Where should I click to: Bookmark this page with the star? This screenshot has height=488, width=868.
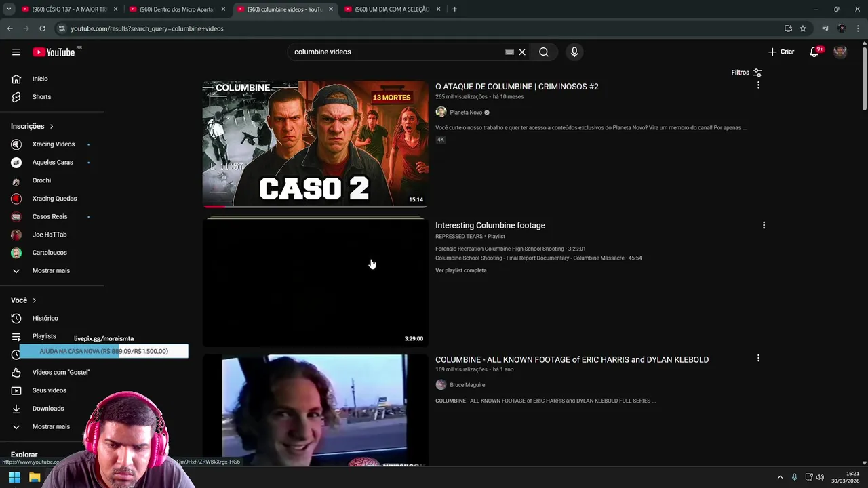[x=803, y=28]
